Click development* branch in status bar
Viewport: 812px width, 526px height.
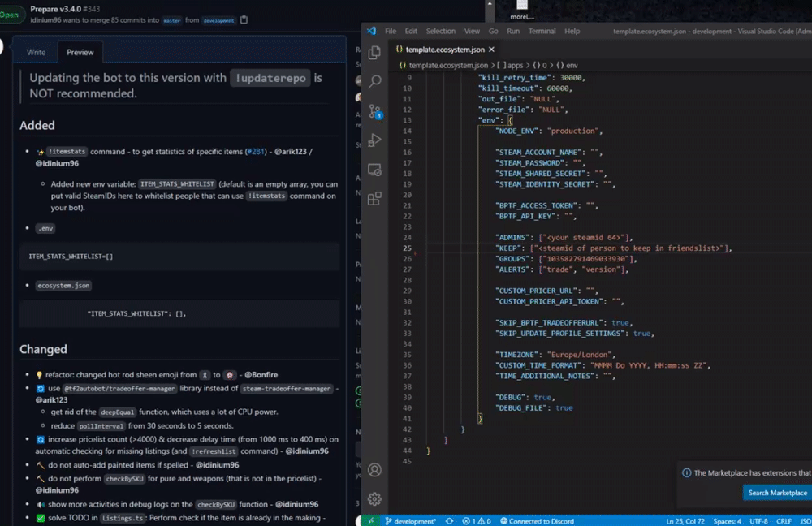[x=411, y=521]
